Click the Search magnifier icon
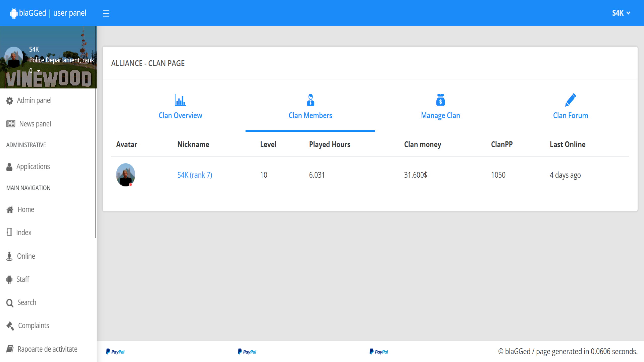644x362 pixels. pyautogui.click(x=10, y=303)
